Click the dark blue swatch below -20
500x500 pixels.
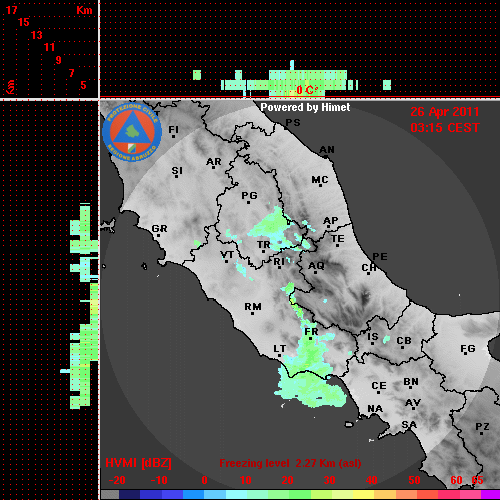(129, 495)
